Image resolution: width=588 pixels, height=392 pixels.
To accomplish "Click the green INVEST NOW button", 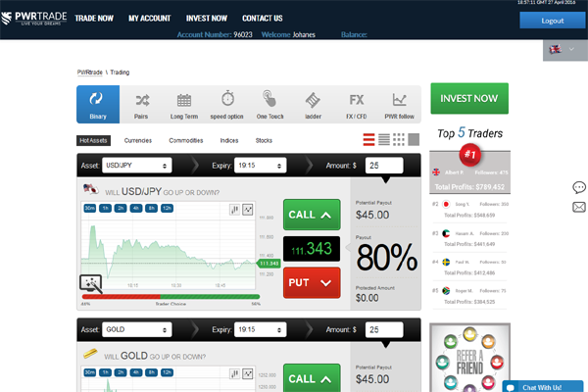I will pyautogui.click(x=469, y=98).
